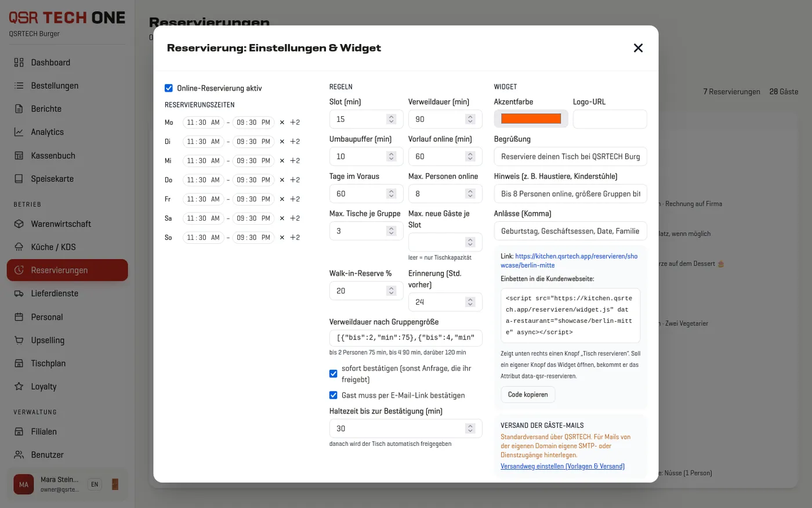Image resolution: width=812 pixels, height=508 pixels.
Task: Click the Speisekarte book icon
Action: [19, 179]
